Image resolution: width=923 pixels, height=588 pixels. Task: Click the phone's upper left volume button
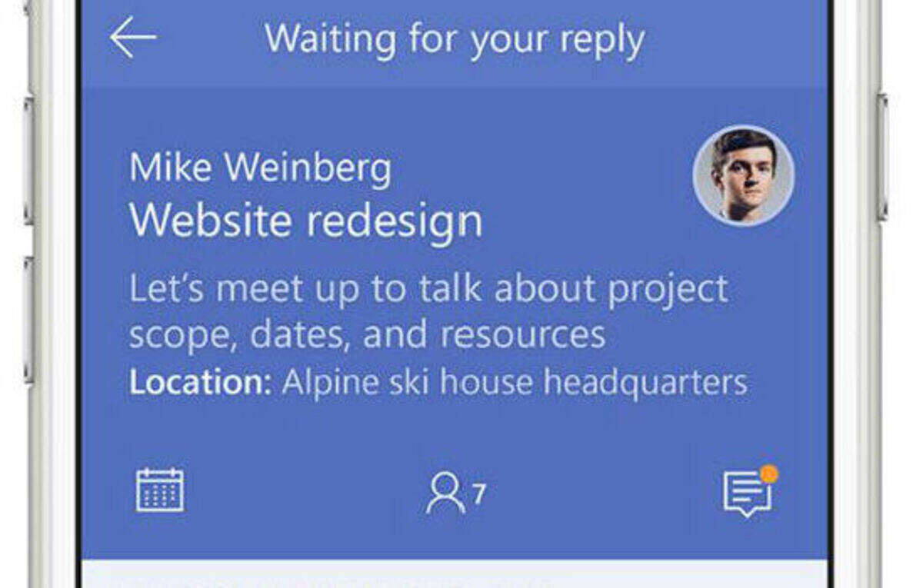pos(28,161)
